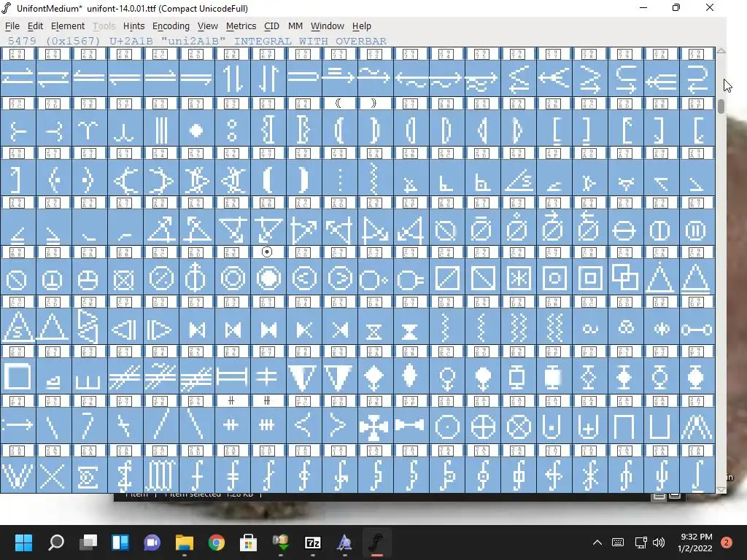Select the Maltese cross shaped glyph
The height and width of the screenshot is (560, 747).
(x=376, y=425)
